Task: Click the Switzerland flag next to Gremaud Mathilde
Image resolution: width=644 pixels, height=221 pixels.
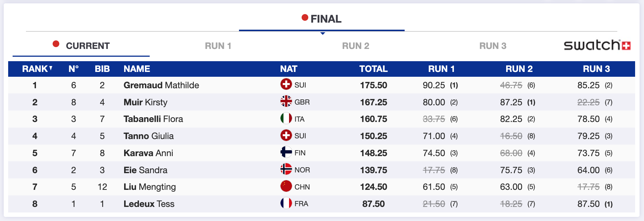Action: coord(286,85)
